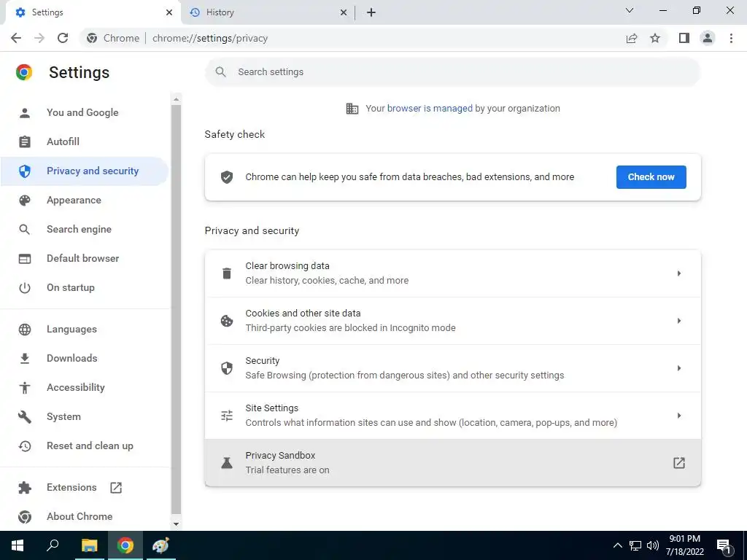
Task: Expand the Security row arrow
Action: coord(679,368)
